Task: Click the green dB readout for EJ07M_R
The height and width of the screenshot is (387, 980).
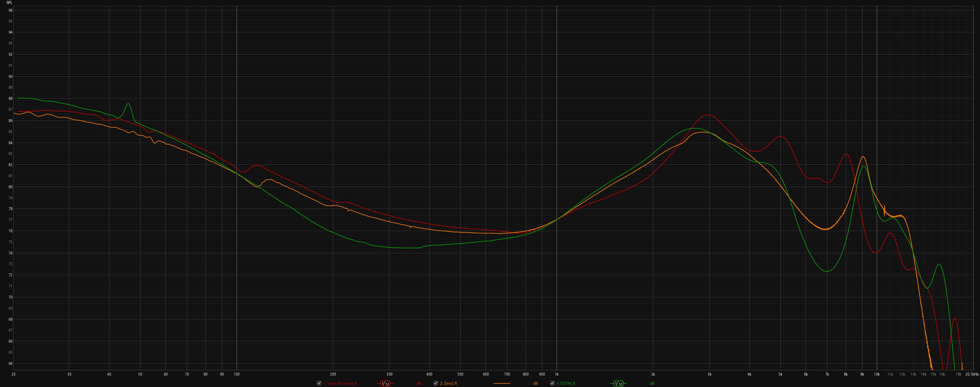Action: pyautogui.click(x=652, y=384)
